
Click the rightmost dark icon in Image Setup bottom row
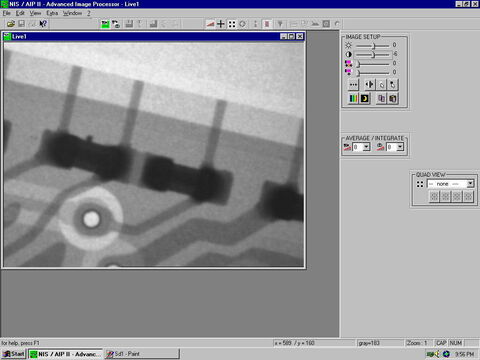point(393,98)
